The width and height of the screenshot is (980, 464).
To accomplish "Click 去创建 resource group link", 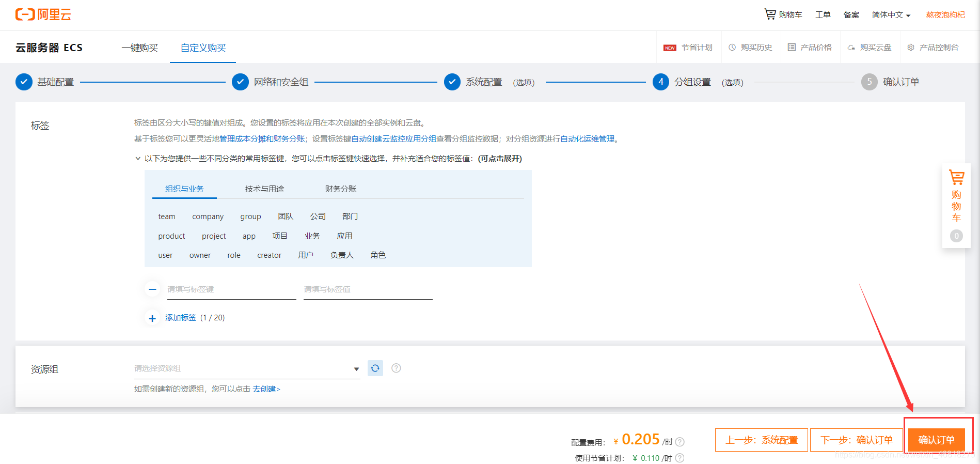I will coord(266,389).
